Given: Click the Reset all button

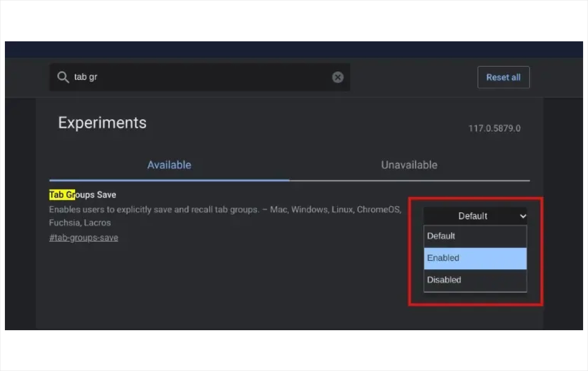Looking at the screenshot, I should tap(503, 77).
